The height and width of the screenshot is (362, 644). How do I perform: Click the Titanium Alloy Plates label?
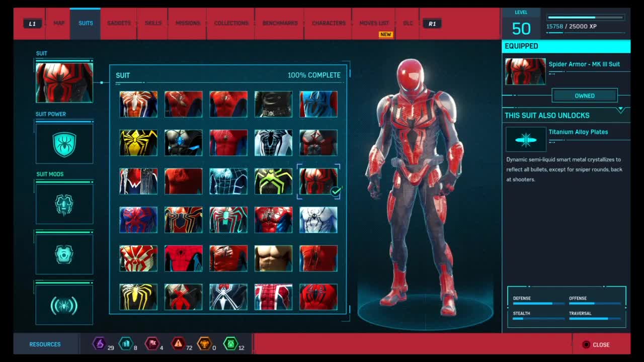(x=578, y=132)
